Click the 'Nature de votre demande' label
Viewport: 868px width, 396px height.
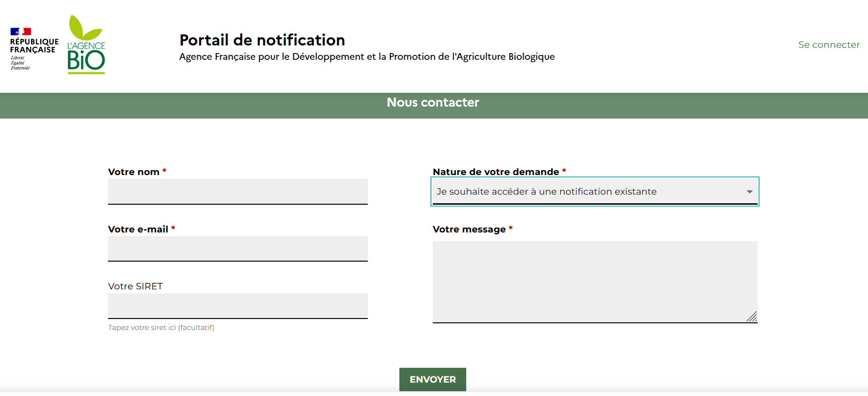tap(496, 172)
